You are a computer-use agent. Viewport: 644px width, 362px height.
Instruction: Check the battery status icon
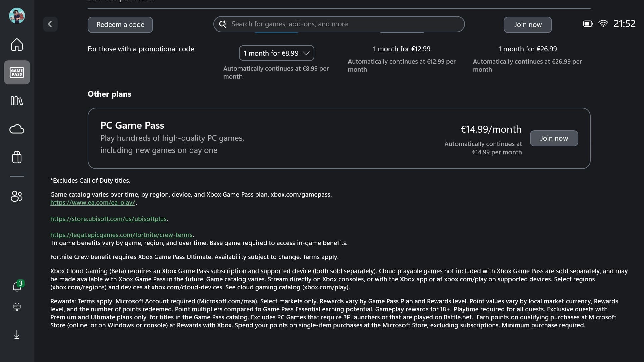pyautogui.click(x=588, y=24)
